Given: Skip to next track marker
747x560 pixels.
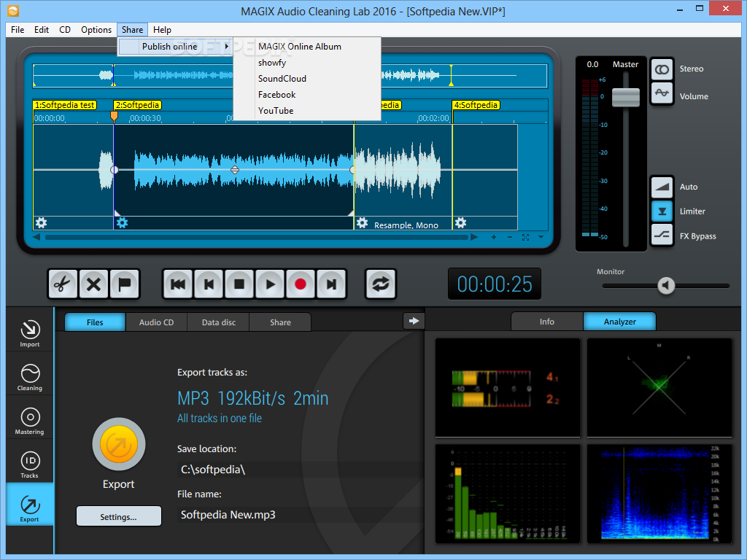Looking at the screenshot, I should point(331,284).
